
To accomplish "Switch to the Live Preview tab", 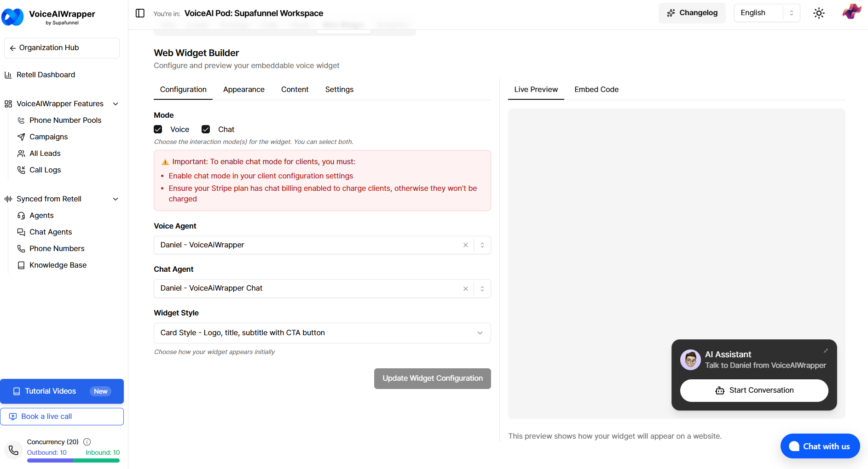I will click(x=536, y=90).
